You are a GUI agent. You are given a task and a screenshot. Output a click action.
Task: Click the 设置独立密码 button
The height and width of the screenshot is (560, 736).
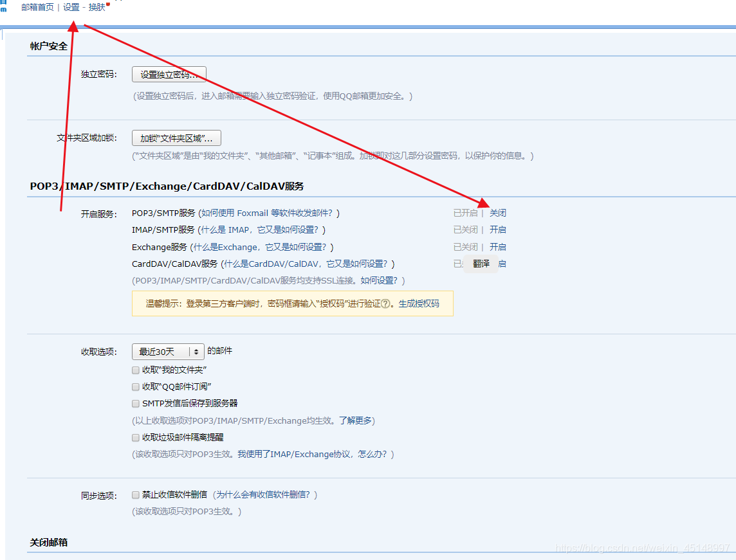[x=169, y=74]
